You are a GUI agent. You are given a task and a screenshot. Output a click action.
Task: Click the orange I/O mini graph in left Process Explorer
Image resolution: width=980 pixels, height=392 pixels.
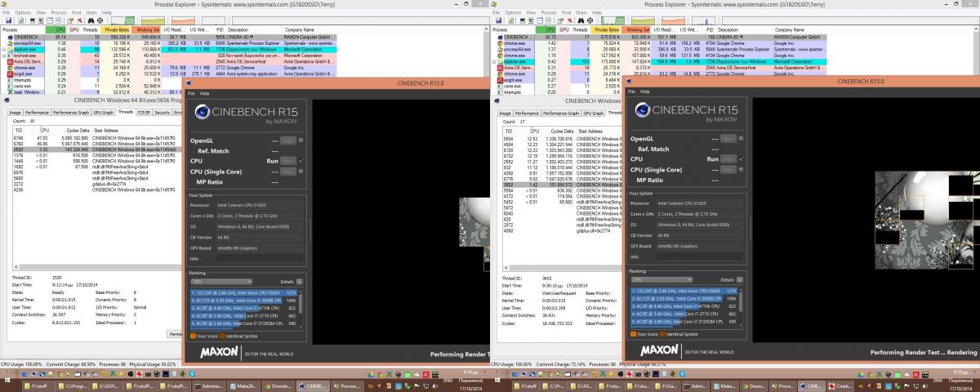[183, 20]
